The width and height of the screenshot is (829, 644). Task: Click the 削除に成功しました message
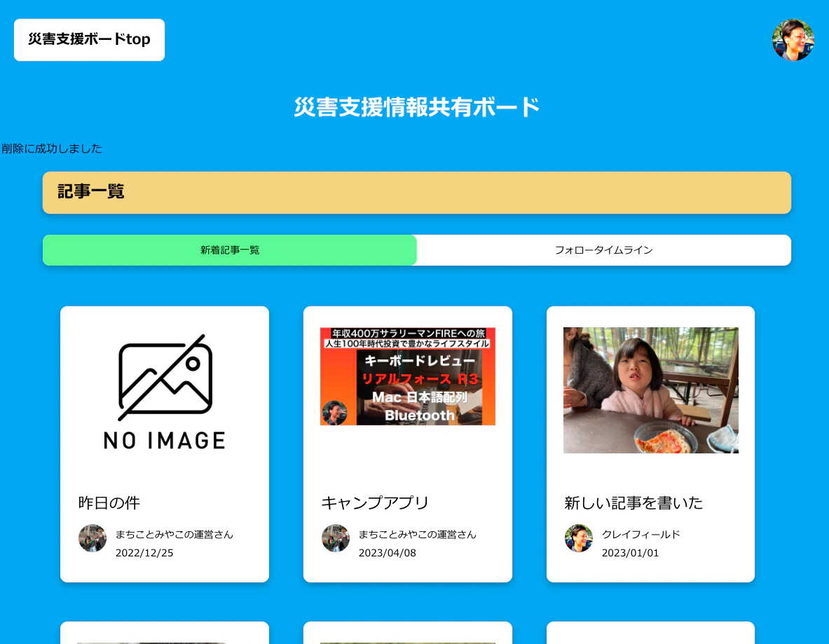pos(52,149)
